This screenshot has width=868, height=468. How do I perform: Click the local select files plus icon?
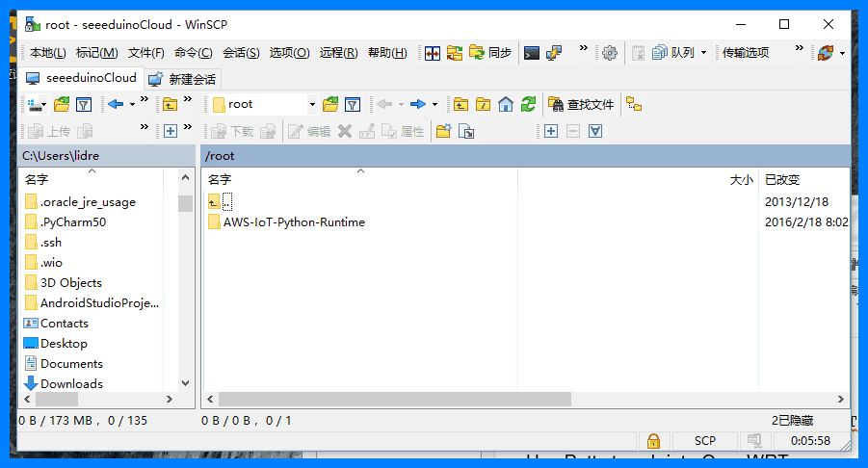[x=171, y=131]
